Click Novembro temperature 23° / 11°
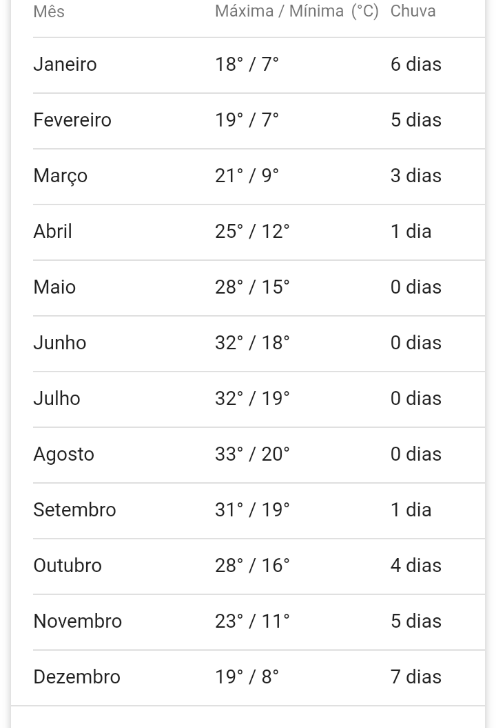This screenshot has height=728, width=496. point(252,621)
